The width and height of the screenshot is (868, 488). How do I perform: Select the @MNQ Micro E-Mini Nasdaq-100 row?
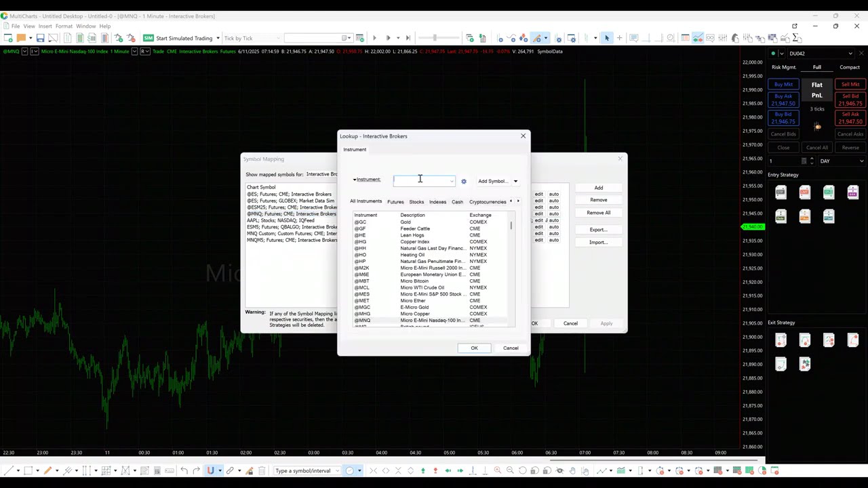click(431, 321)
